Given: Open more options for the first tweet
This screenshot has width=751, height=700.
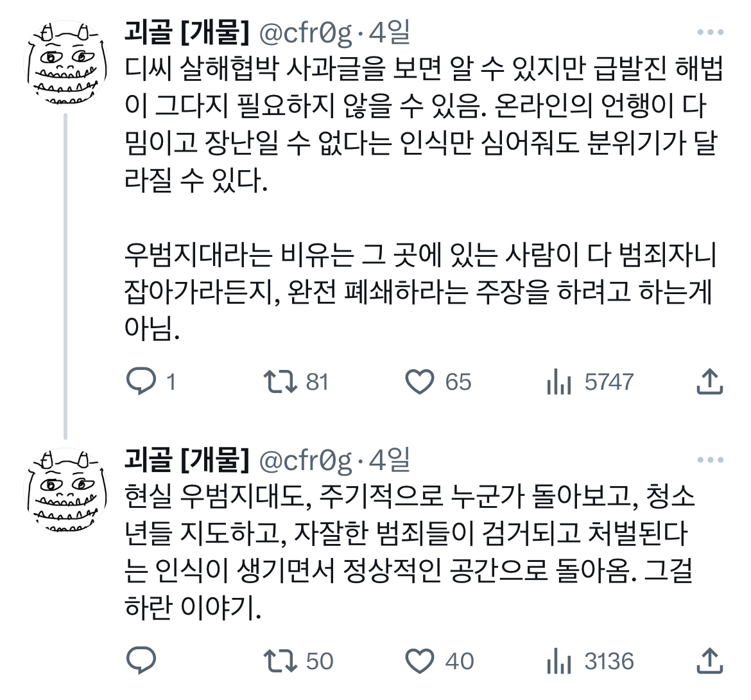Looking at the screenshot, I should [710, 32].
